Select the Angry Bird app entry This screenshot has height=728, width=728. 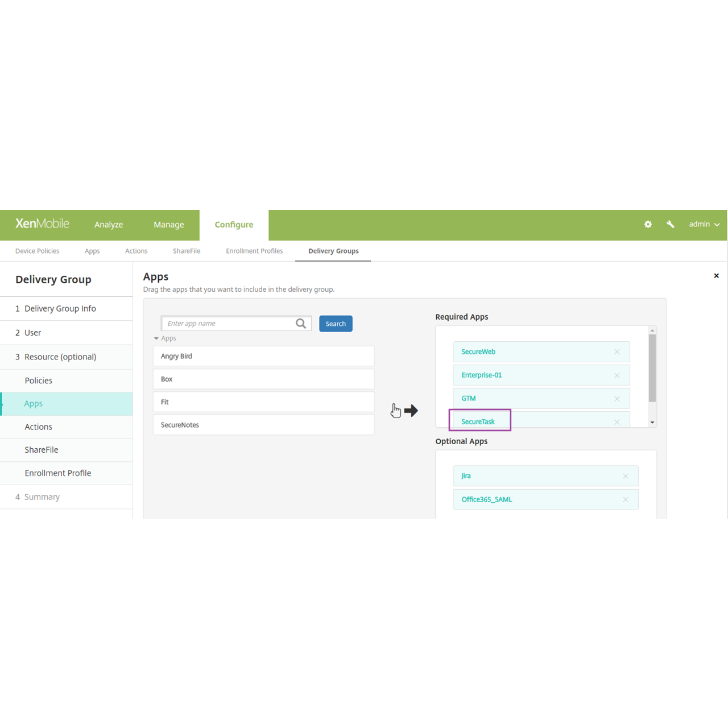click(263, 356)
